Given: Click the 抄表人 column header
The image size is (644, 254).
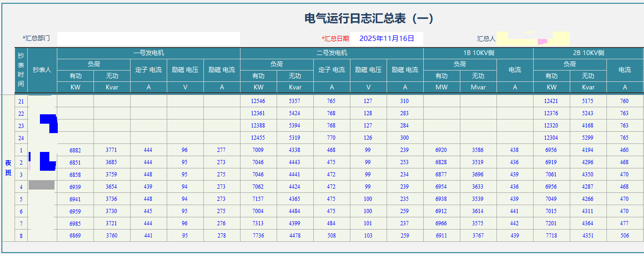Looking at the screenshot, I should tap(42, 70).
